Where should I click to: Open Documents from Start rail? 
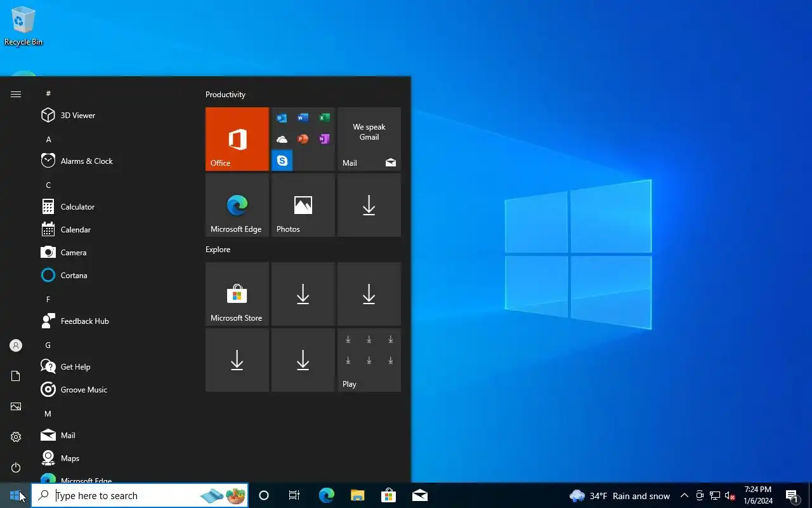[16, 376]
